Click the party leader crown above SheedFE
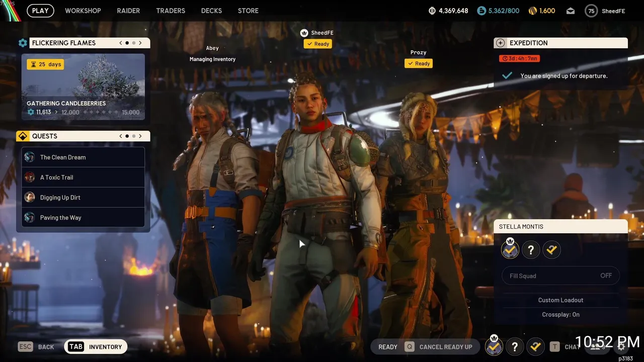Screen dimensions: 644x362 [x=304, y=33]
